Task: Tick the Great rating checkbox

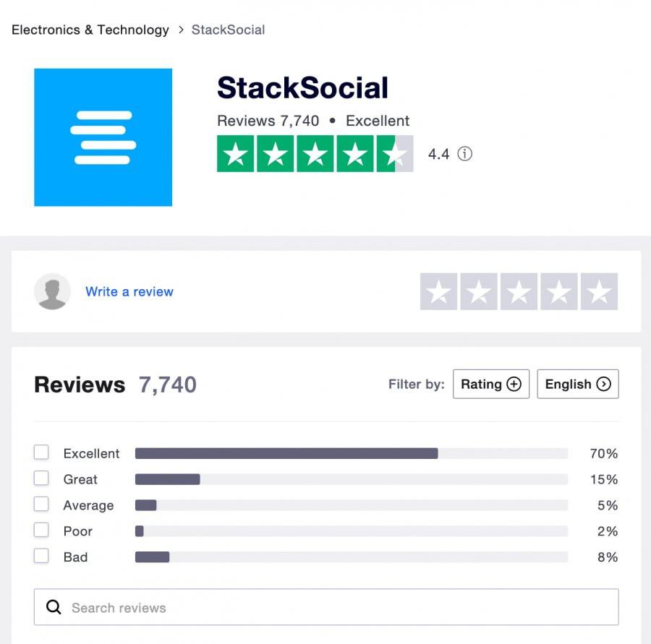Action: click(x=41, y=478)
